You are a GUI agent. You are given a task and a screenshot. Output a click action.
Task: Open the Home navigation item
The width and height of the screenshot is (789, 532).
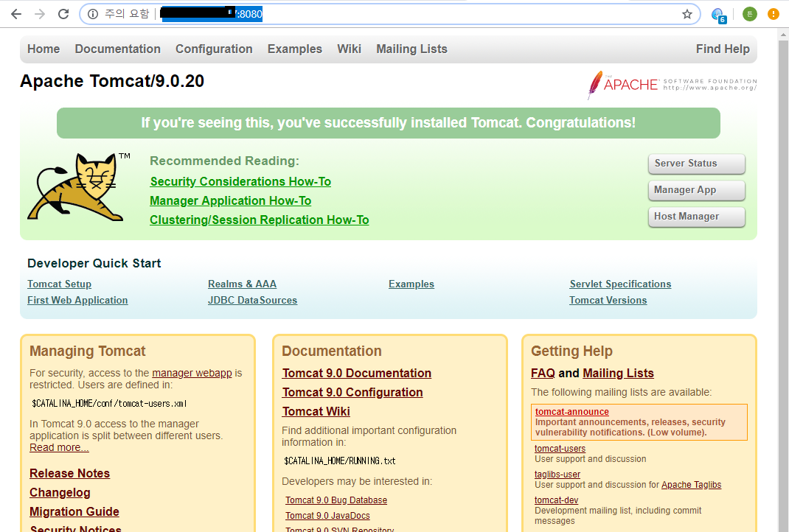(44, 49)
